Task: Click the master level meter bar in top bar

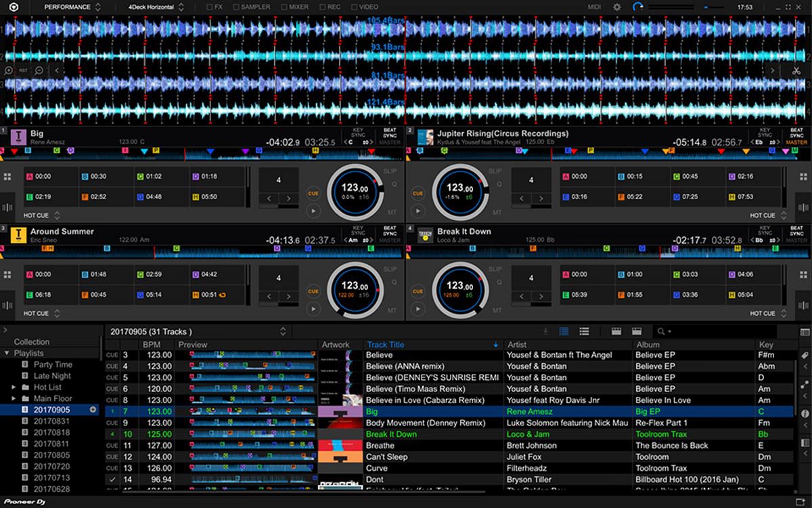Action: point(672,7)
